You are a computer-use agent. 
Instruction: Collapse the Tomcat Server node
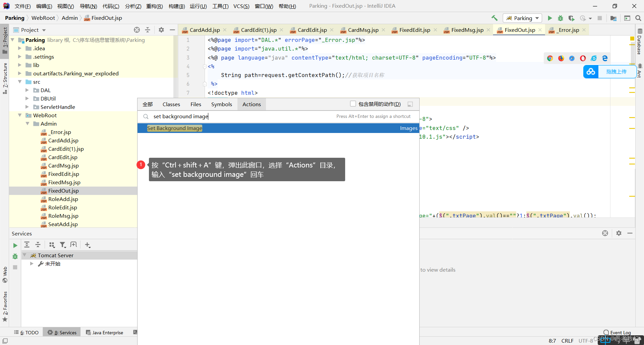pyautogui.click(x=24, y=255)
